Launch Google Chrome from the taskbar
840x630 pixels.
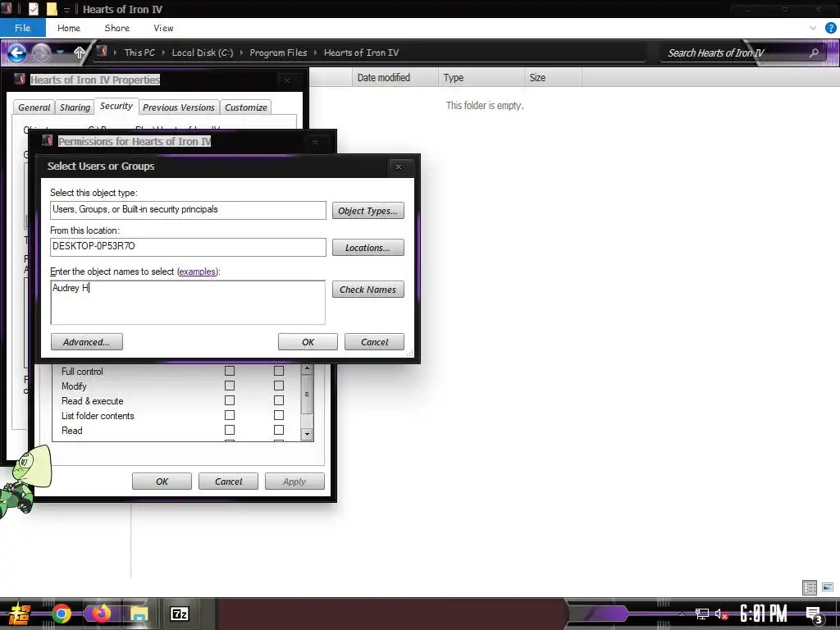[x=61, y=614]
